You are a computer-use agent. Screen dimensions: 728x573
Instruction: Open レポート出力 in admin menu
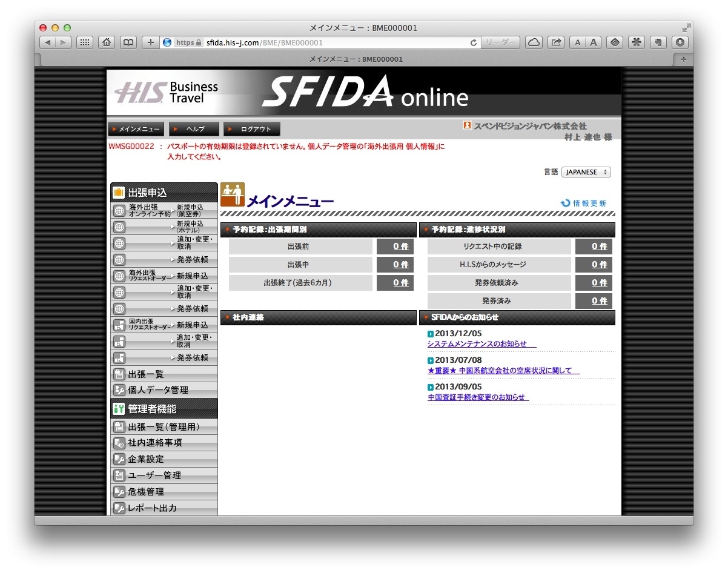coord(164,508)
